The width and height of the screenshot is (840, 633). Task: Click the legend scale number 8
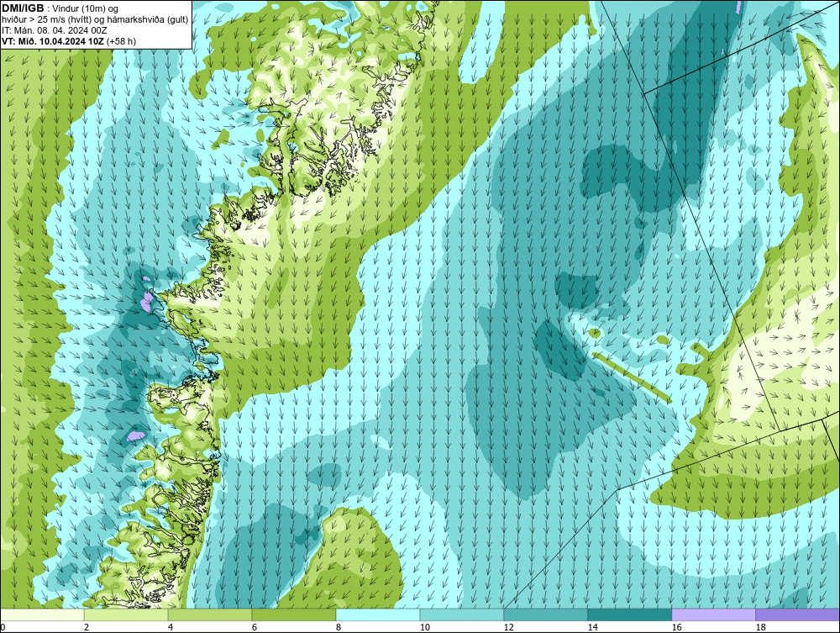pos(338,627)
